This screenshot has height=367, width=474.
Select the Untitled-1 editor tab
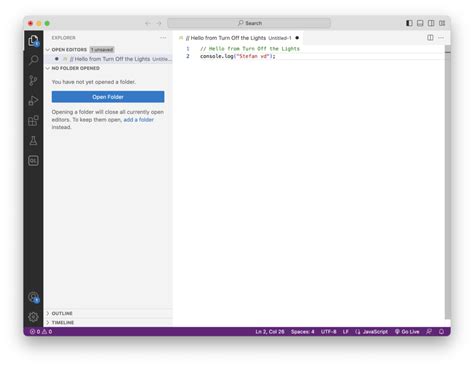click(x=239, y=38)
